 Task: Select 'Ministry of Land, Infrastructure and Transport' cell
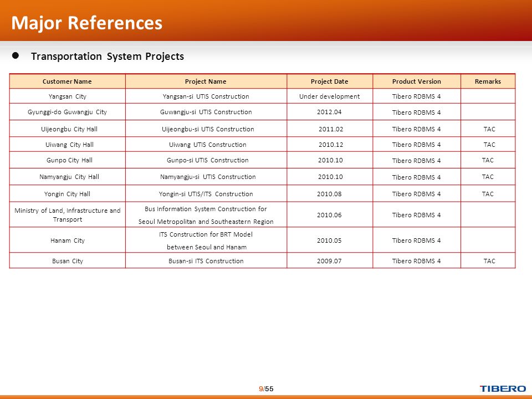(x=68, y=215)
